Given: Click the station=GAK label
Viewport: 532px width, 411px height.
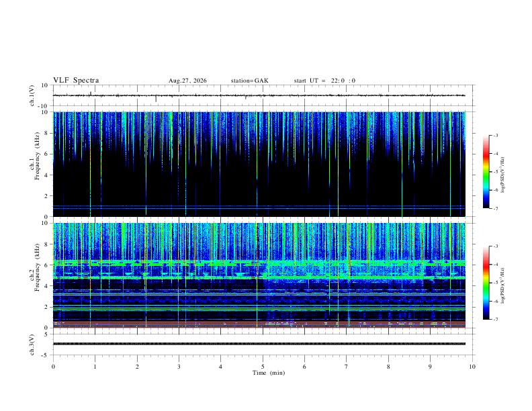Looking at the screenshot, I should [249, 81].
